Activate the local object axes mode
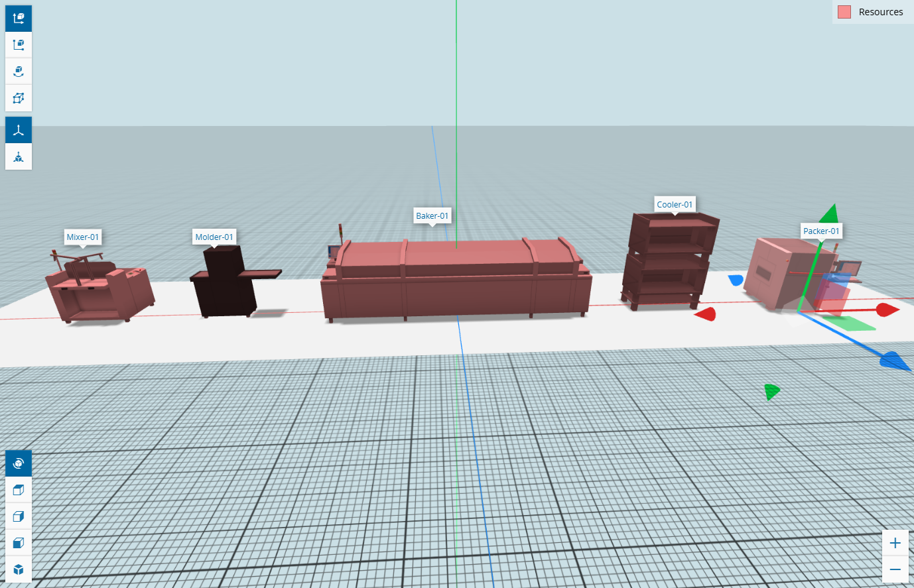This screenshot has width=914, height=588. (19, 156)
